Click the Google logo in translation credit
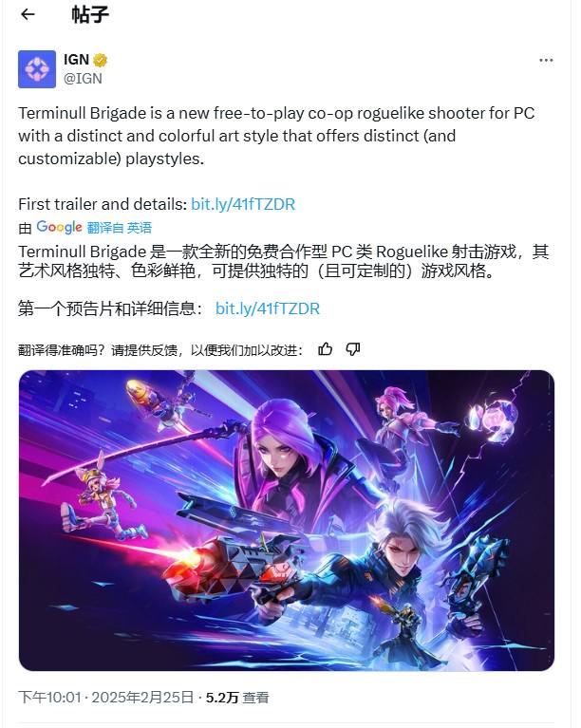581x728 pixels. [x=59, y=227]
